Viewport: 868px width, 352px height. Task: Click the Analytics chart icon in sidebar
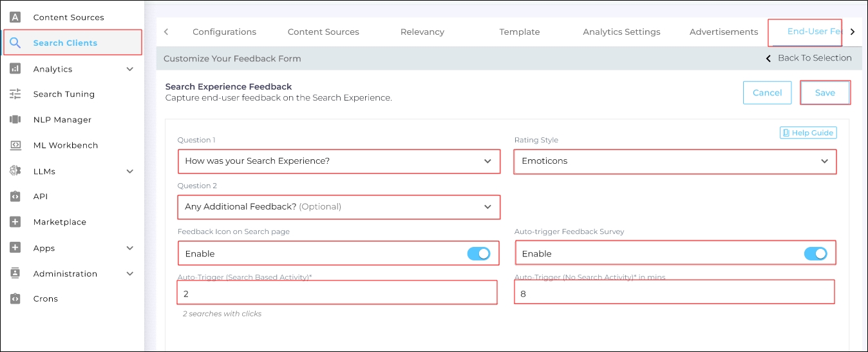coord(15,69)
